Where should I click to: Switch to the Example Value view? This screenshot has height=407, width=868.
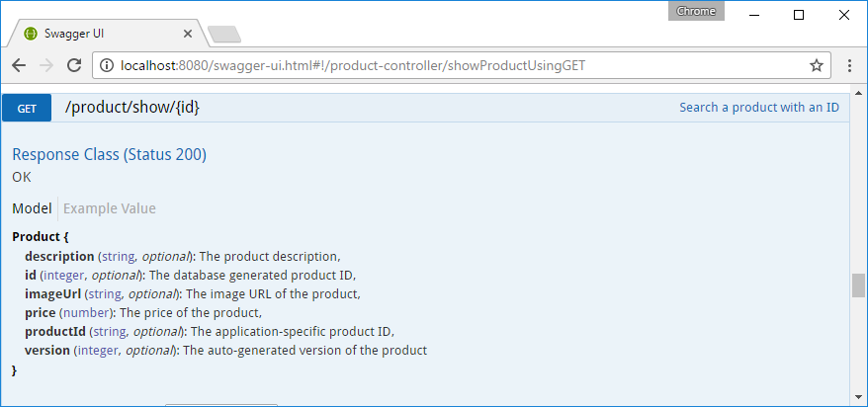coord(110,208)
